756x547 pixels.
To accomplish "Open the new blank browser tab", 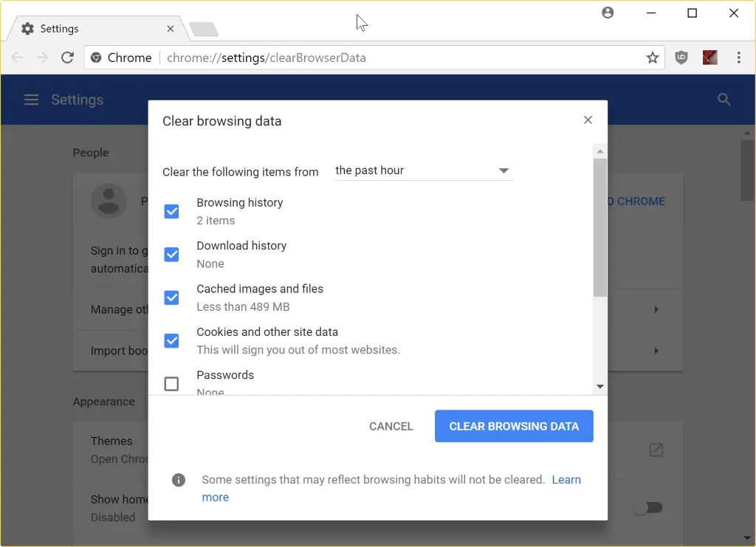I will point(204,29).
